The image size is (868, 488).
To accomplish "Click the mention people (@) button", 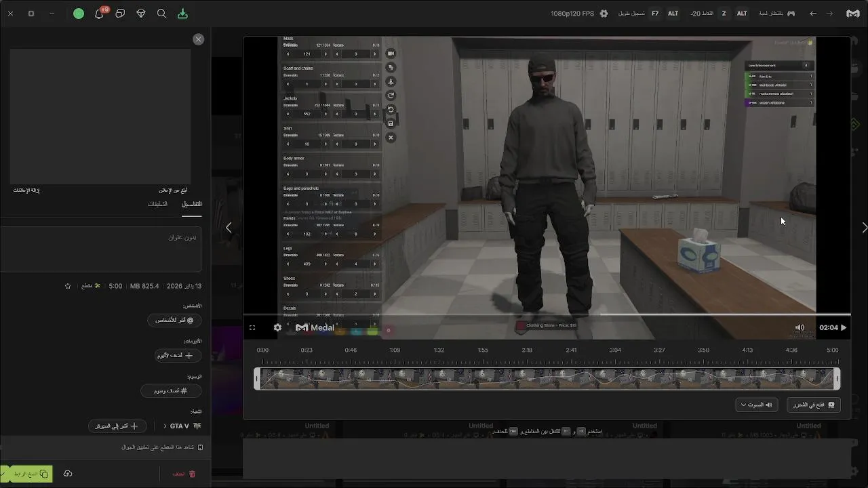I will click(174, 320).
